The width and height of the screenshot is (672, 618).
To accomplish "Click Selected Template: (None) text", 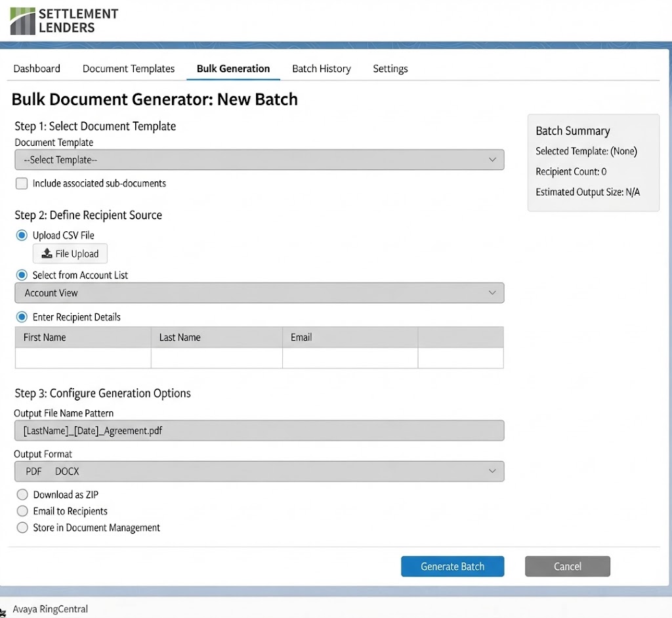I will point(586,151).
